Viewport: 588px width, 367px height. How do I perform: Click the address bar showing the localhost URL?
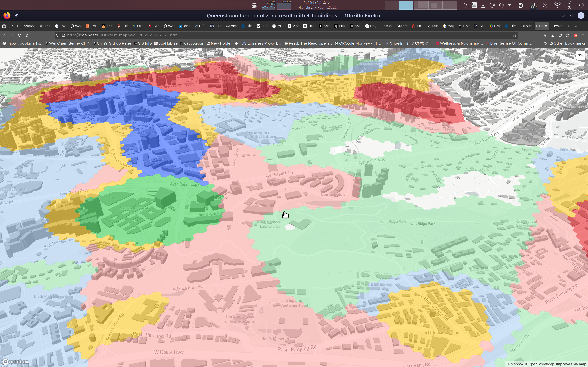pyautogui.click(x=170, y=35)
